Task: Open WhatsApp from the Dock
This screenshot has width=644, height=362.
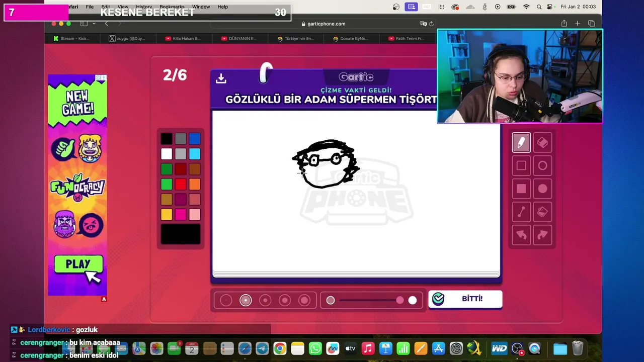Action: [315, 348]
